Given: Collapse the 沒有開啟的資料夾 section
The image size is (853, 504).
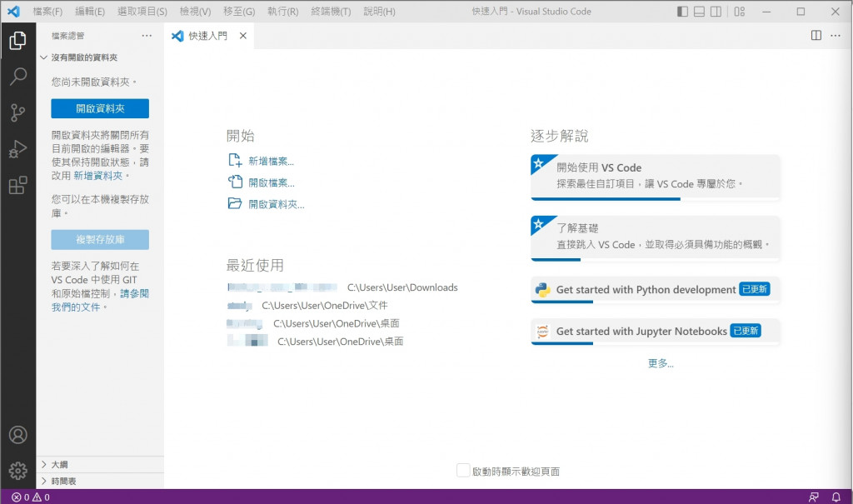Looking at the screenshot, I should coord(100,57).
